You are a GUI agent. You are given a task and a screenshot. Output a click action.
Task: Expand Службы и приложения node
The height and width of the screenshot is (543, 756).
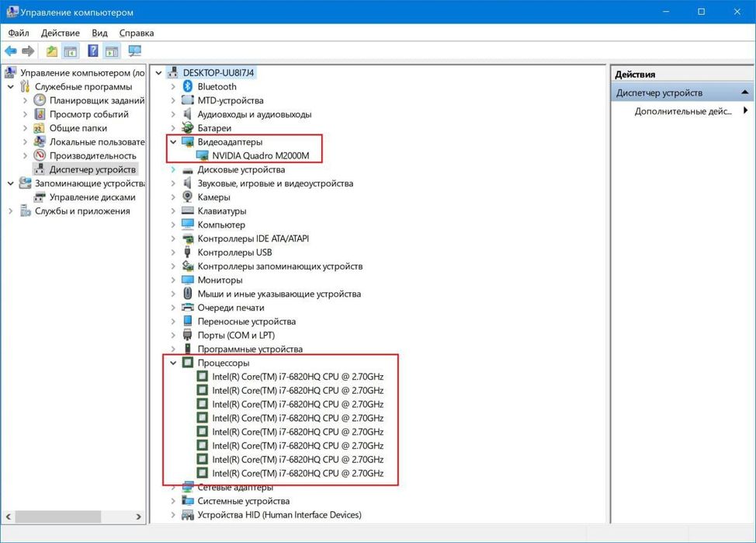[x=11, y=211]
